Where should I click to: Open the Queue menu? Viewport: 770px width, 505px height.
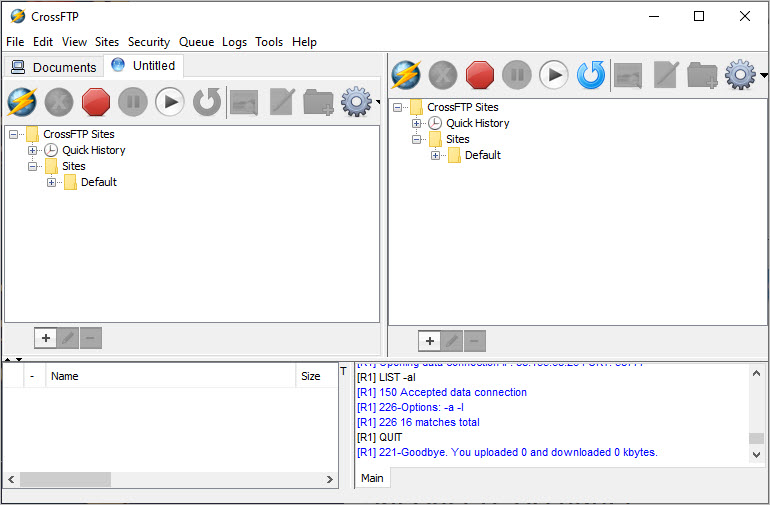(196, 42)
